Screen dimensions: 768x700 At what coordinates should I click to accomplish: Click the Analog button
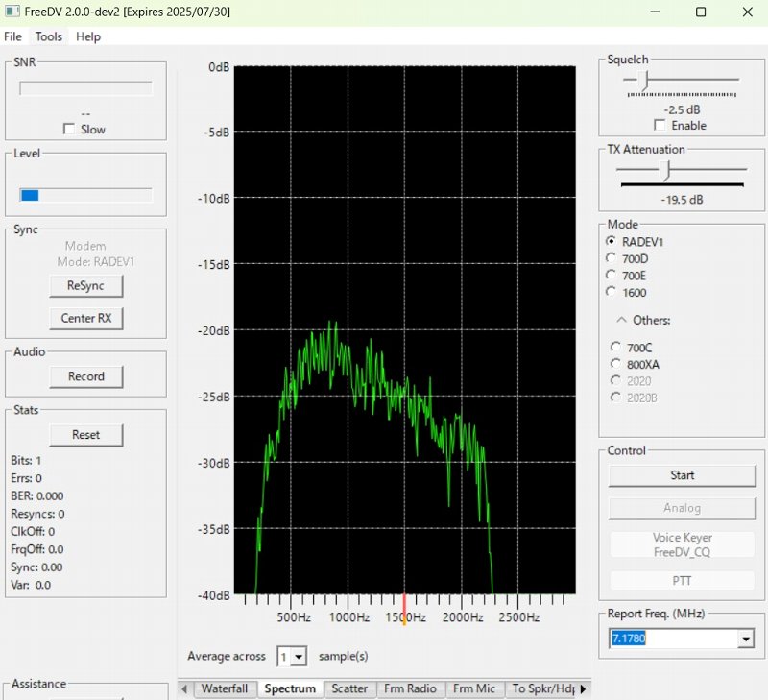(682, 508)
